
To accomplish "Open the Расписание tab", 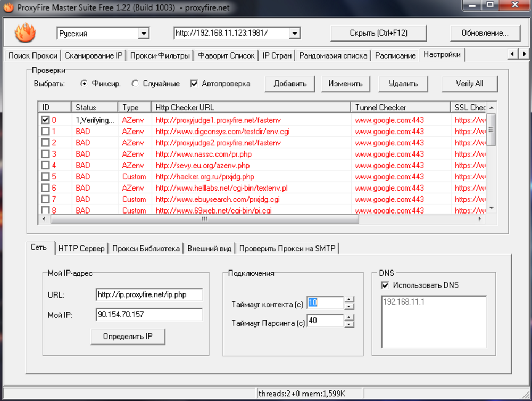I will click(x=395, y=55).
